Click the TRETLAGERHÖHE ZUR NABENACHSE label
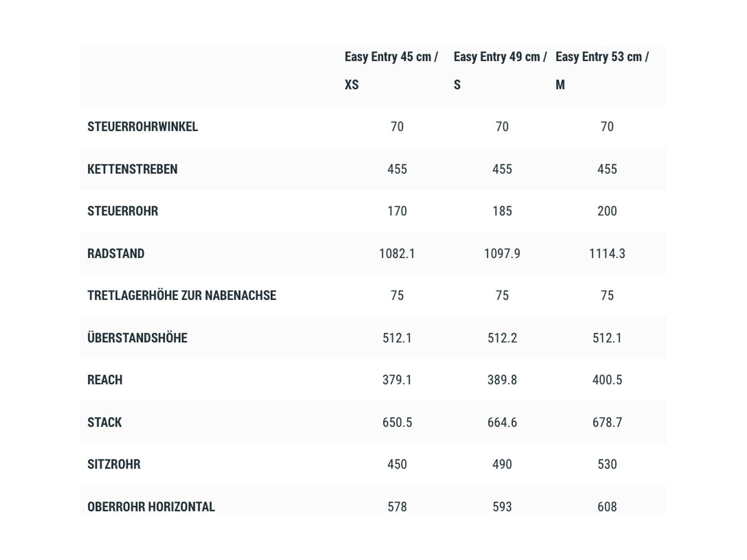The height and width of the screenshot is (560, 747). coord(182,295)
